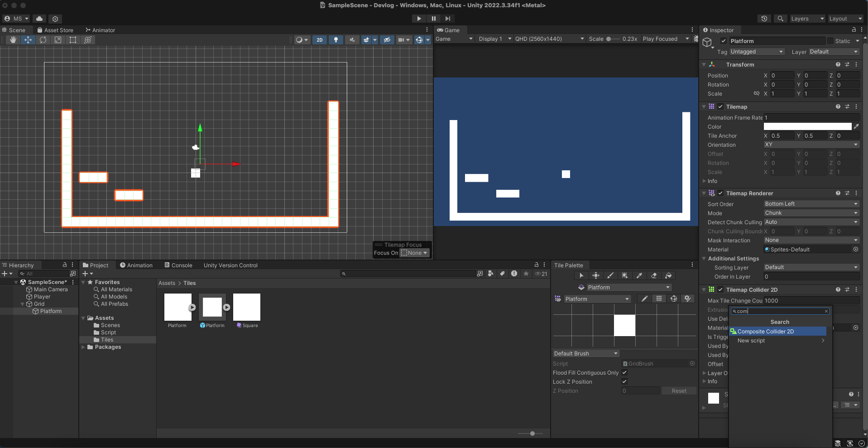This screenshot has height=448, width=868.
Task: Select the Tile Palette selection arrow tool
Action: [581, 275]
